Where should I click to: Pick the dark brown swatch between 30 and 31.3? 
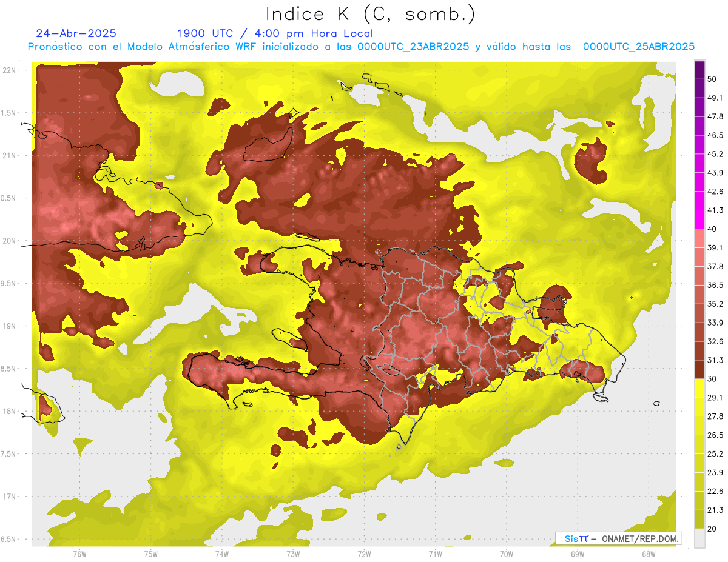(x=699, y=369)
